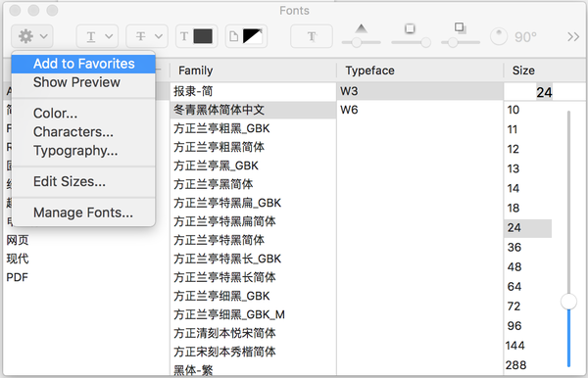Select the 现代 font collection
Screen dimensions: 588x378
[x=85, y=259]
